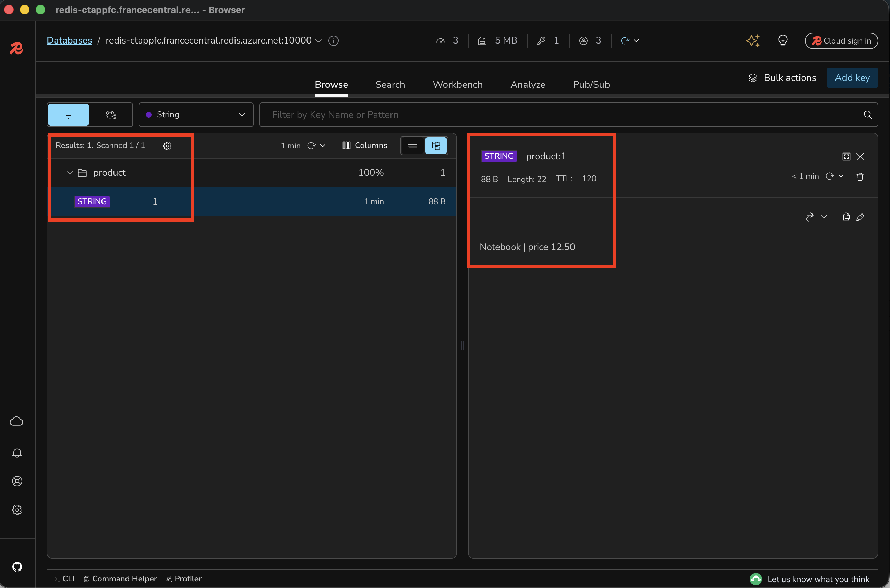Switch to the Search tab
Viewport: 890px width, 588px height.
point(390,85)
